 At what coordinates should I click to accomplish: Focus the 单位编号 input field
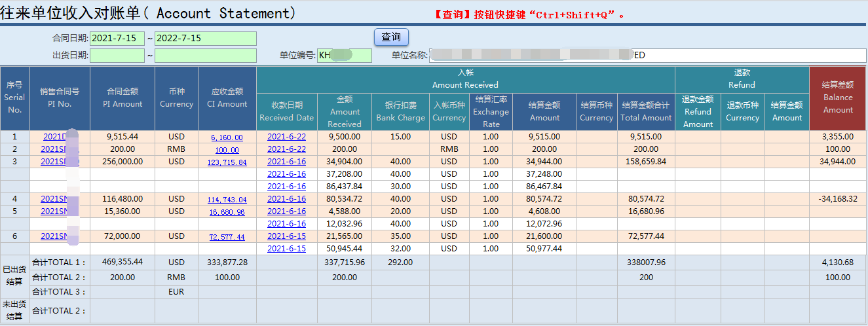pos(344,56)
